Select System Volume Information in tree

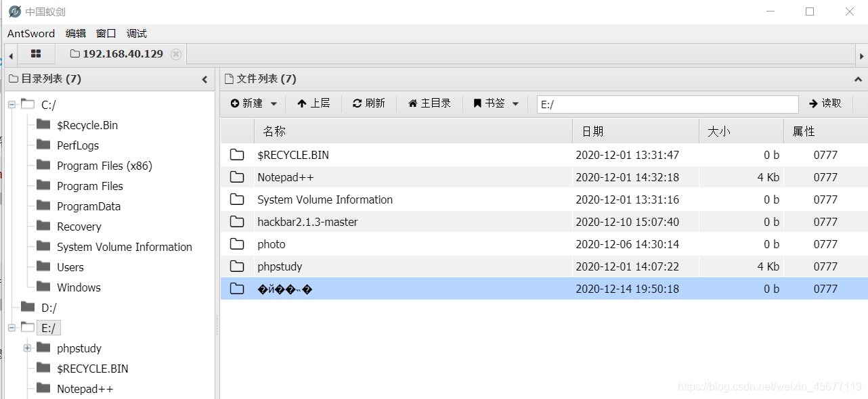pyautogui.click(x=125, y=247)
